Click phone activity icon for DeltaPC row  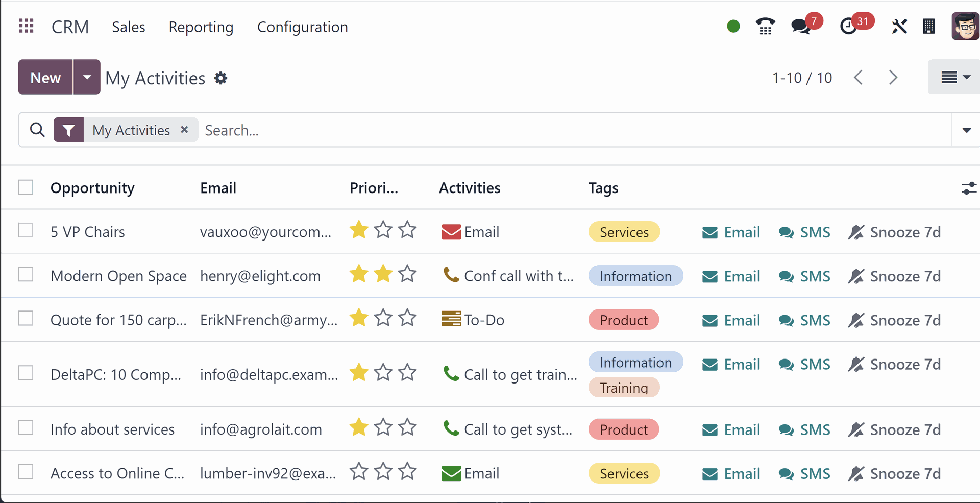click(451, 374)
